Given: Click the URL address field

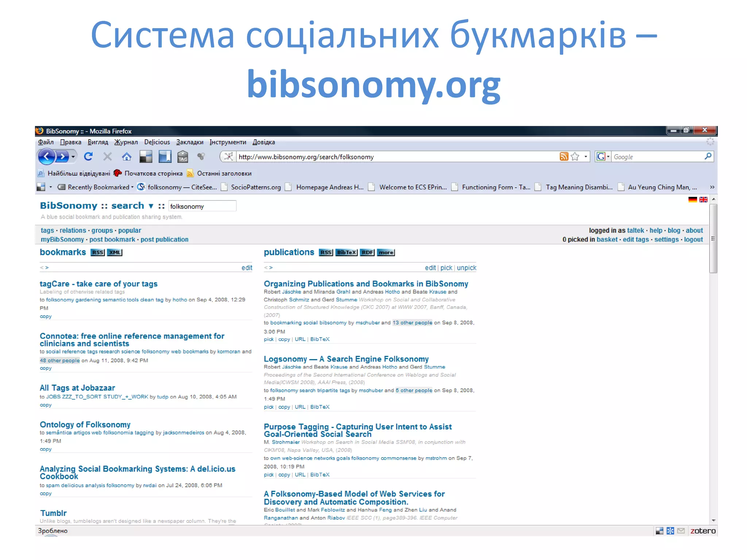Looking at the screenshot, I should point(397,157).
